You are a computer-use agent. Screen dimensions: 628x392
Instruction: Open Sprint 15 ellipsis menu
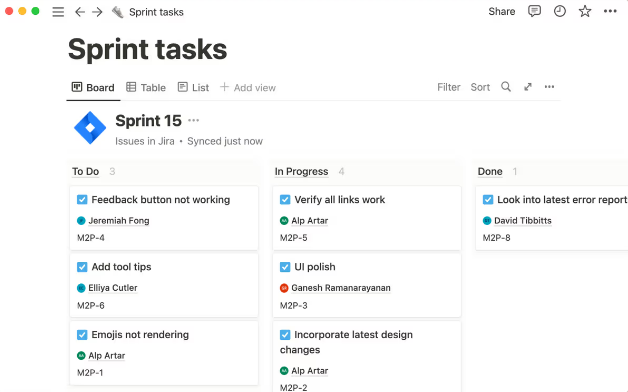193,121
